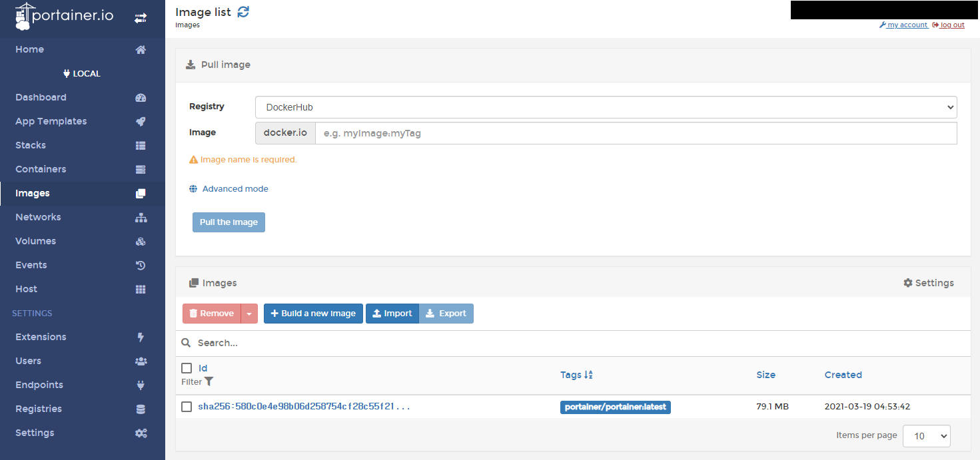Click the App Templates rocket icon
The image size is (980, 460).
tap(141, 121)
